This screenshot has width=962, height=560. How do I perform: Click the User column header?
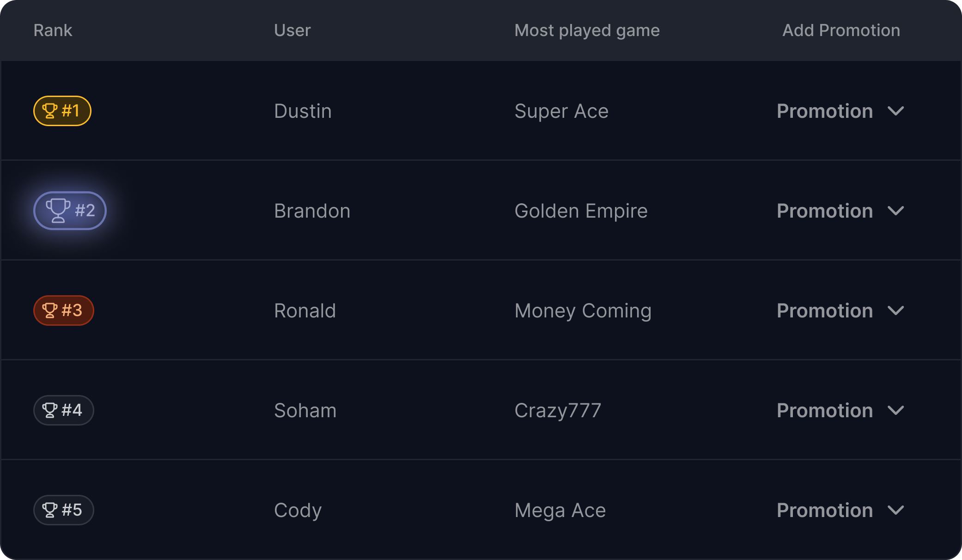click(x=292, y=30)
